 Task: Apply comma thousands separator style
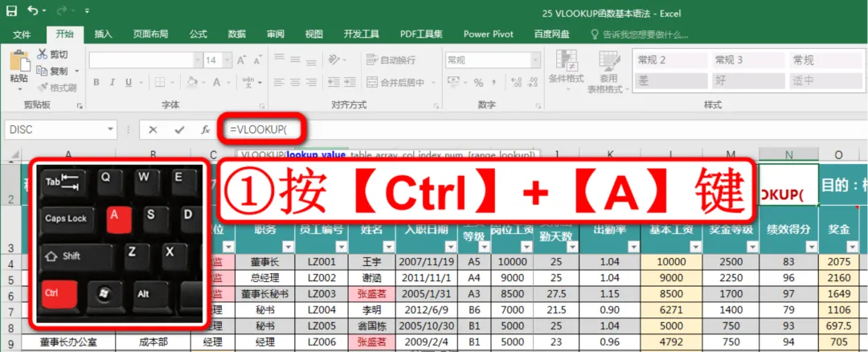494,83
